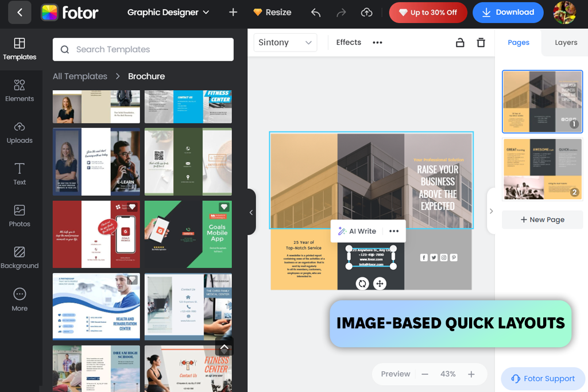The height and width of the screenshot is (392, 588).
Task: Open the Elements sidebar panel
Action: (x=20, y=91)
